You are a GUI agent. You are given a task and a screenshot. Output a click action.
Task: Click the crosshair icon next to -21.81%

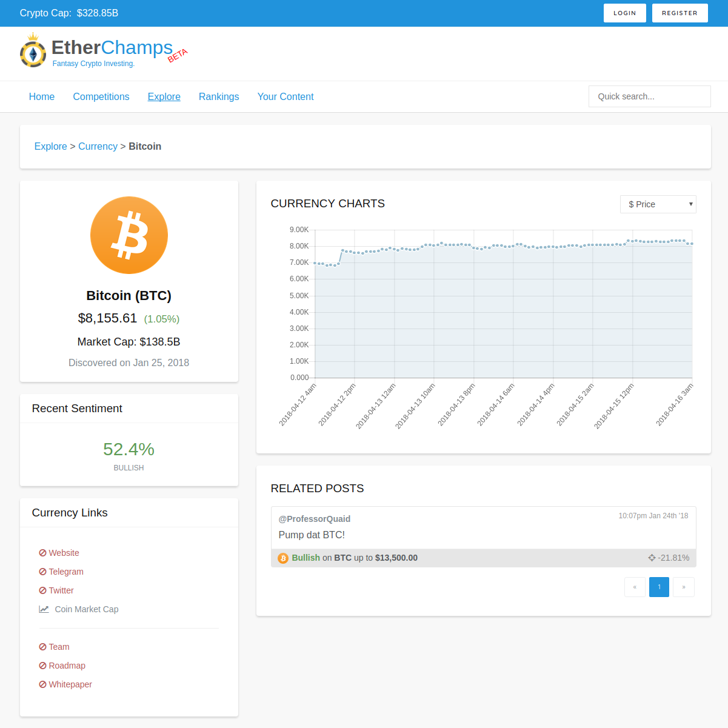coord(652,558)
